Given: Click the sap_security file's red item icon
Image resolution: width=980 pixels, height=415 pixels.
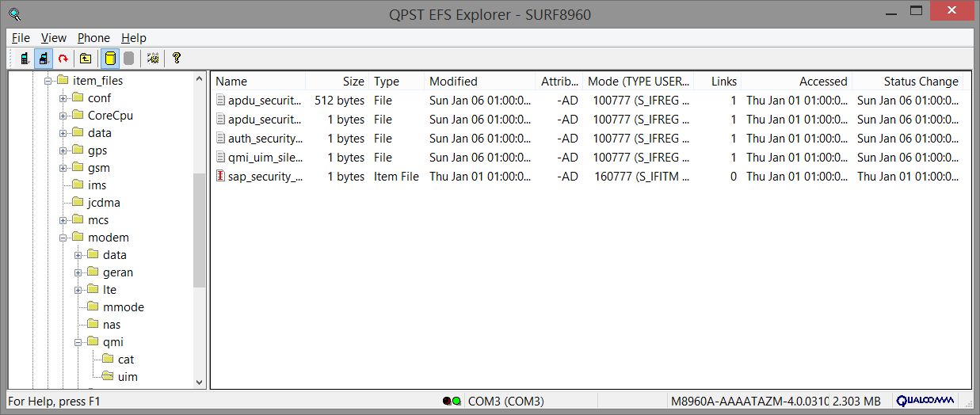Looking at the screenshot, I should [220, 176].
